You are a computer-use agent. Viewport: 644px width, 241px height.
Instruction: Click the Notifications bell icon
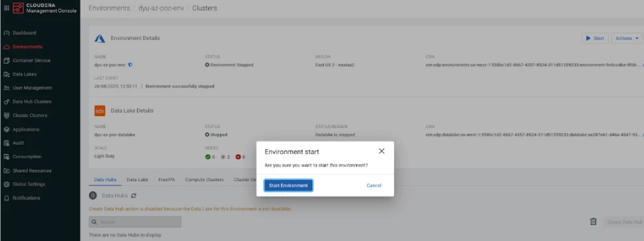pyautogui.click(x=6, y=198)
